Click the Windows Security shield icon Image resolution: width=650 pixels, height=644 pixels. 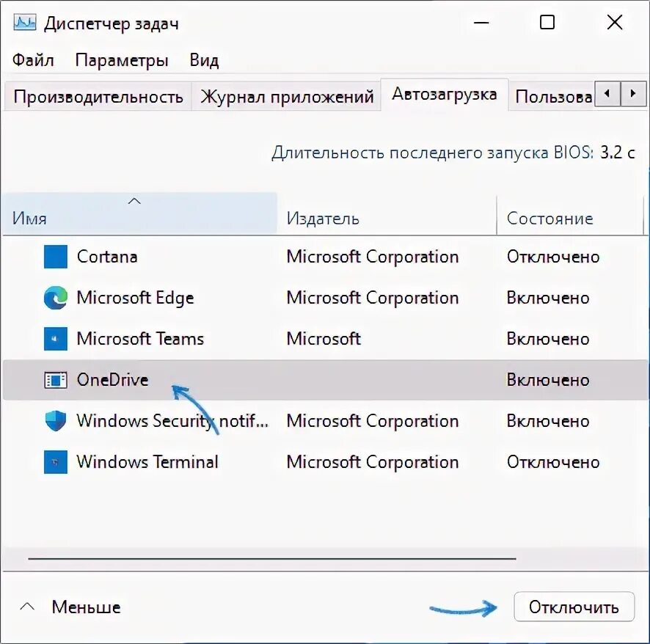pos(56,420)
